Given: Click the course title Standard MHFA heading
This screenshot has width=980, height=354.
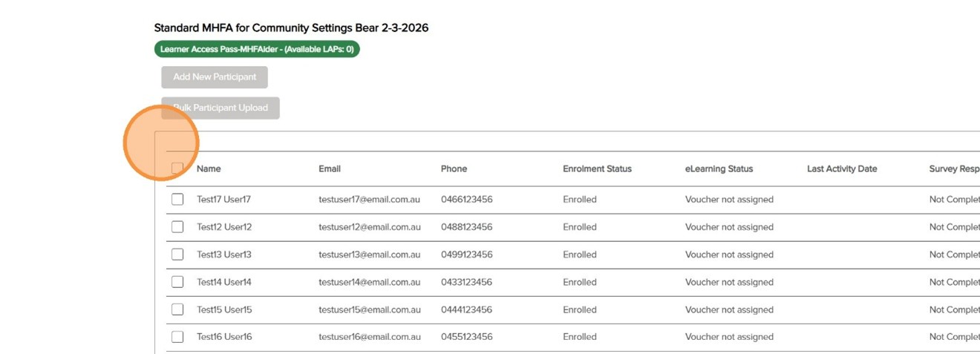Looking at the screenshot, I should click(291, 28).
